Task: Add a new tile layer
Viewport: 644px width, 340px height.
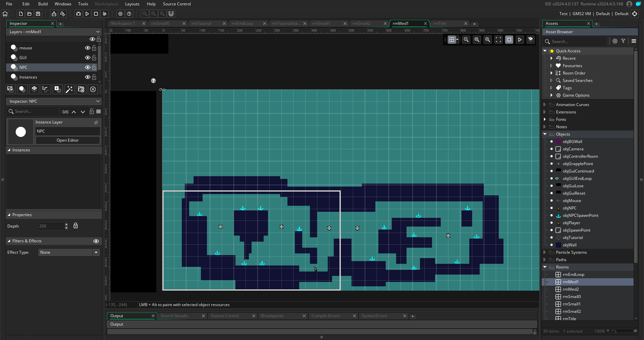Action: click(x=34, y=89)
